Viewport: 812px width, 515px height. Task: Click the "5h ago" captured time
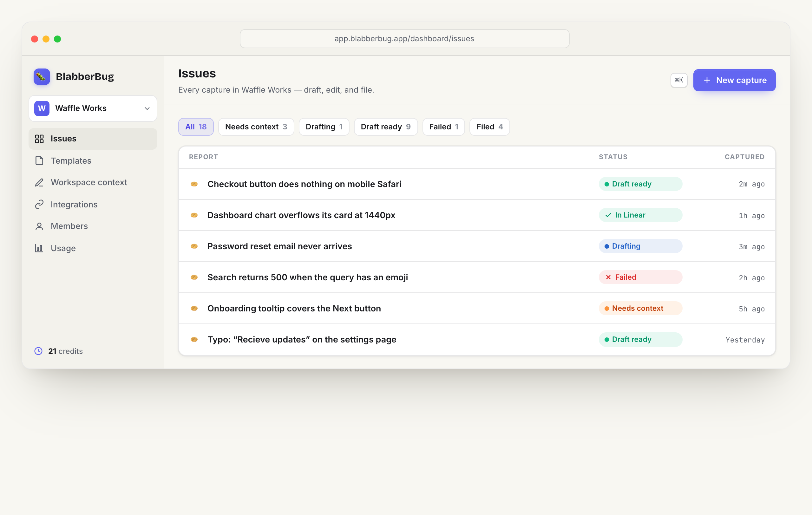pyautogui.click(x=752, y=309)
